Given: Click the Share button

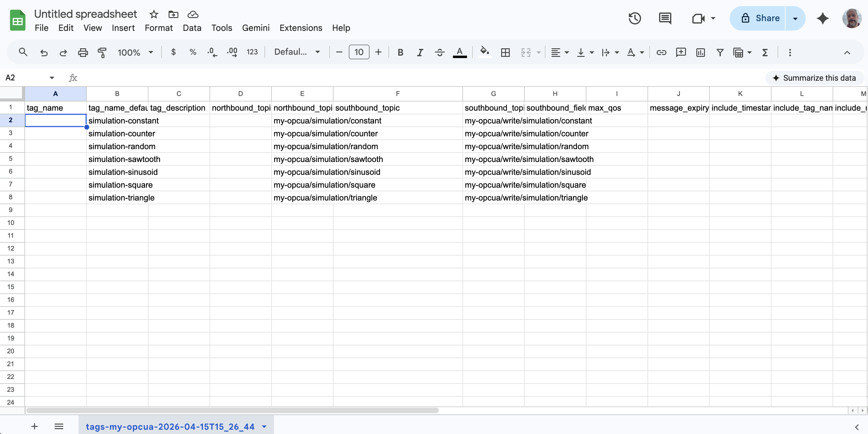Looking at the screenshot, I should pos(766,18).
